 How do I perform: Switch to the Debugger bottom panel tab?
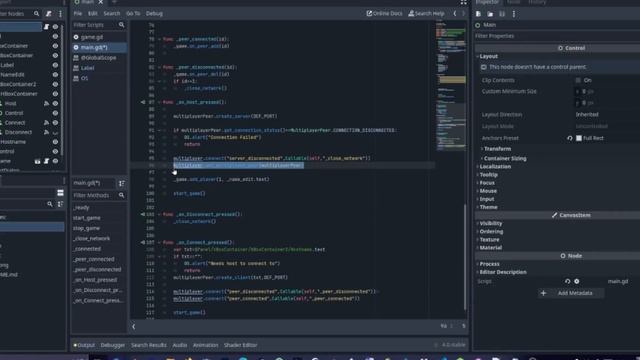pos(113,345)
